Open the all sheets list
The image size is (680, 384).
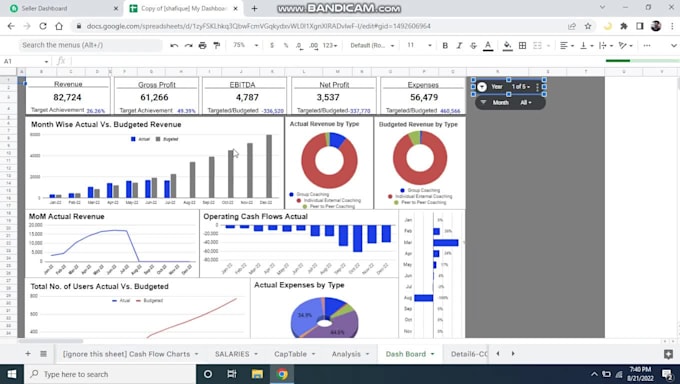(43, 354)
